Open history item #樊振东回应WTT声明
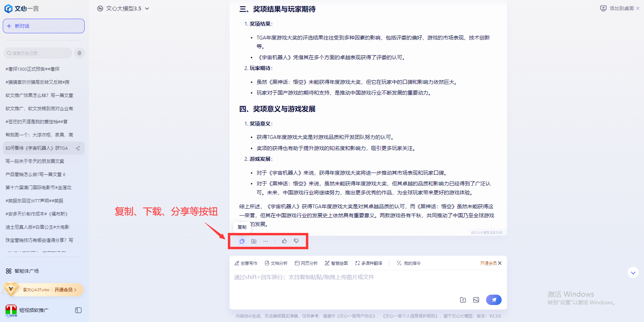The image size is (644, 322). pos(44,201)
